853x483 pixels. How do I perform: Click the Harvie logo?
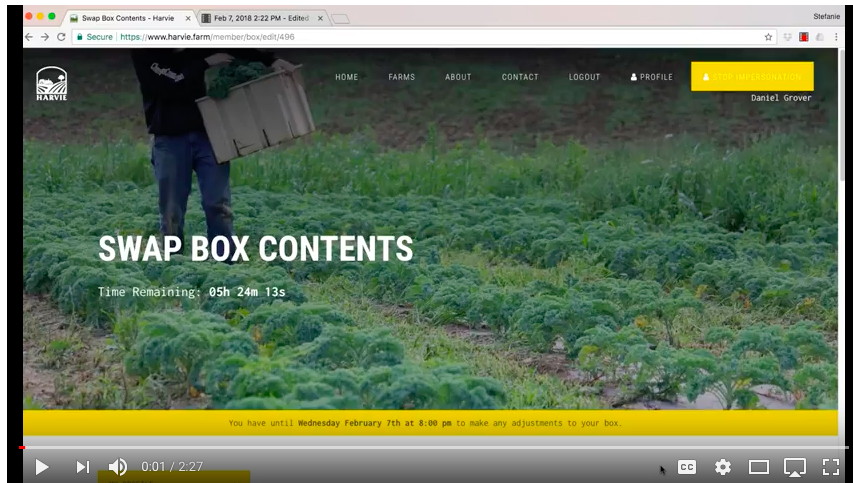pyautogui.click(x=52, y=83)
